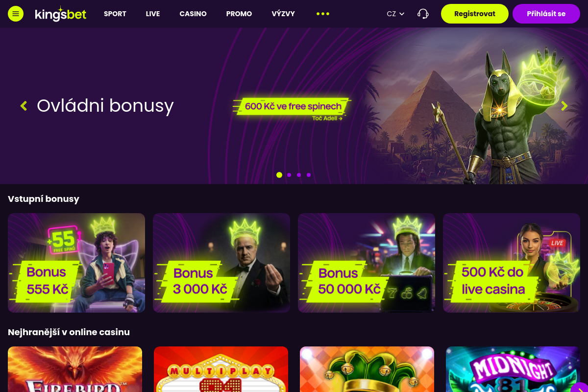Go to previous banner slide arrow
Viewport: 588px width, 392px height.
click(24, 105)
